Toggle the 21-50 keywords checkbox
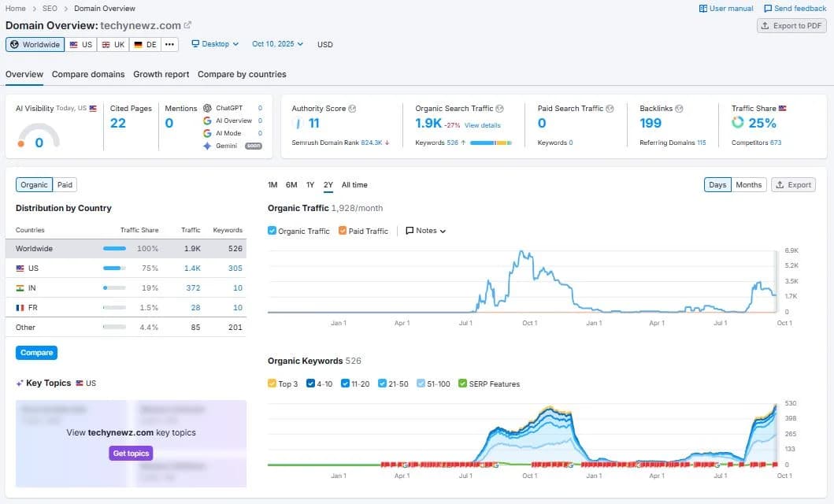The width and height of the screenshot is (834, 504). pos(382,384)
